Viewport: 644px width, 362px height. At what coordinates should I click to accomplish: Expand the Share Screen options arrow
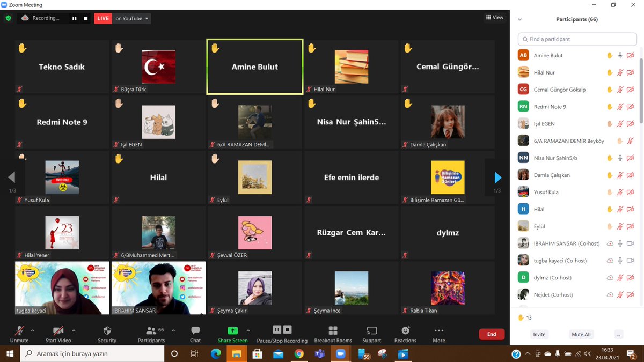pos(247,330)
